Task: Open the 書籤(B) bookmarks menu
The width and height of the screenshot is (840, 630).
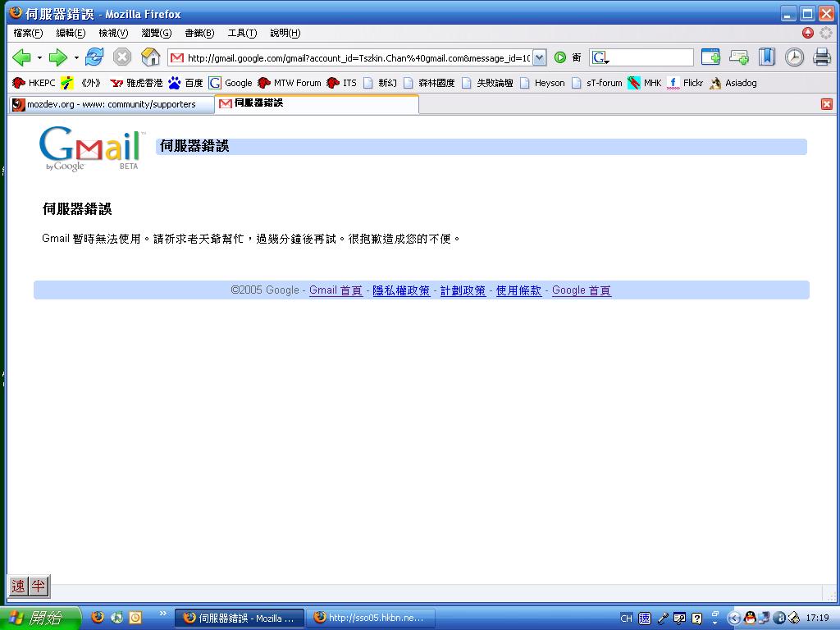Action: [x=199, y=33]
